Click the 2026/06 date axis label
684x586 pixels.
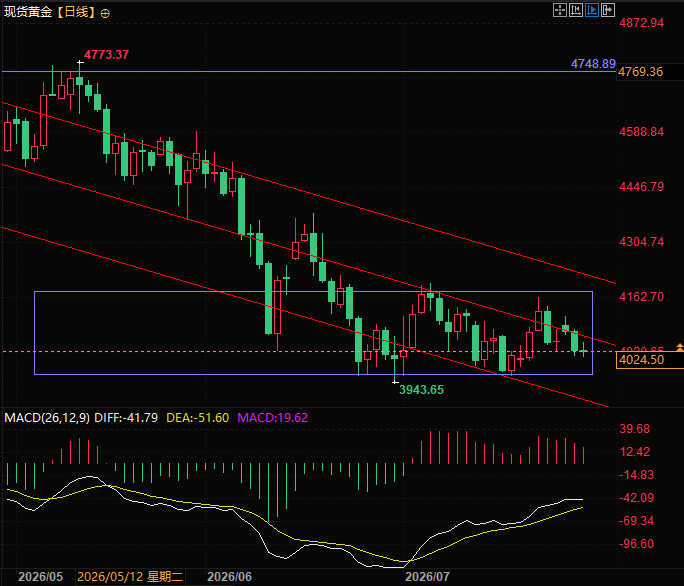(x=229, y=577)
